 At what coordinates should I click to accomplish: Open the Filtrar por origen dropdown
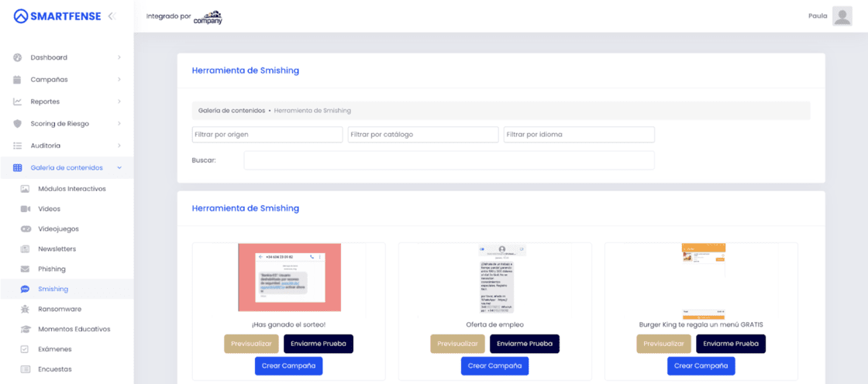[267, 135]
